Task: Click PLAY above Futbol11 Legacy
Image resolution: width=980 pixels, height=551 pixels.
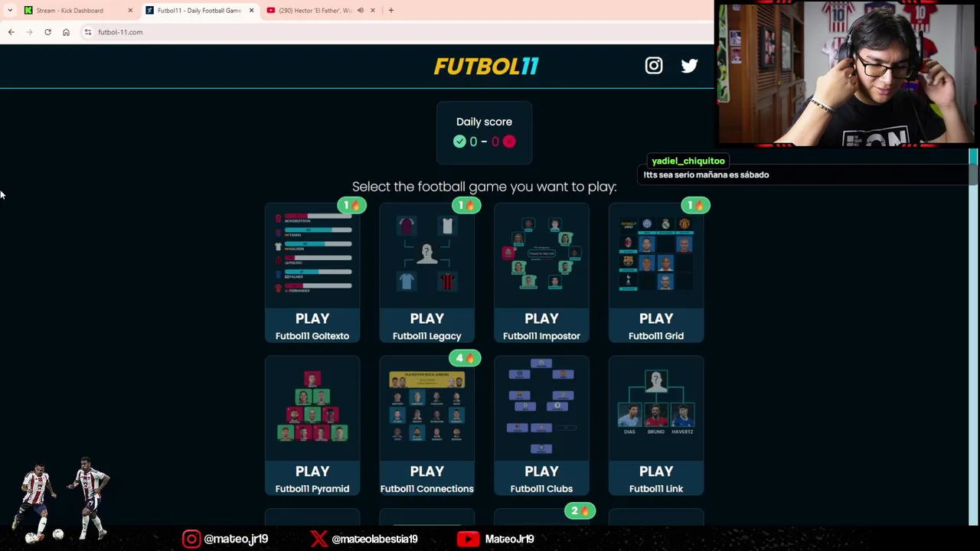Action: pyautogui.click(x=426, y=318)
